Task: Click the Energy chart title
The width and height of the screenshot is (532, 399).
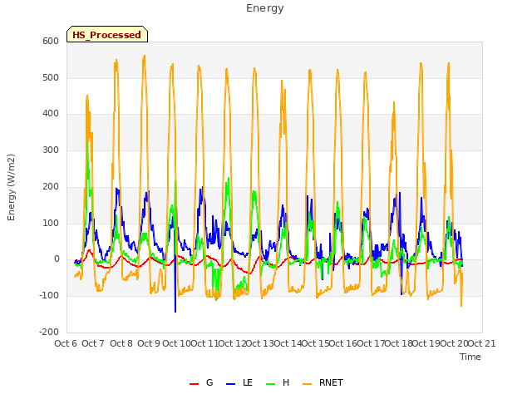Action: tap(264, 8)
